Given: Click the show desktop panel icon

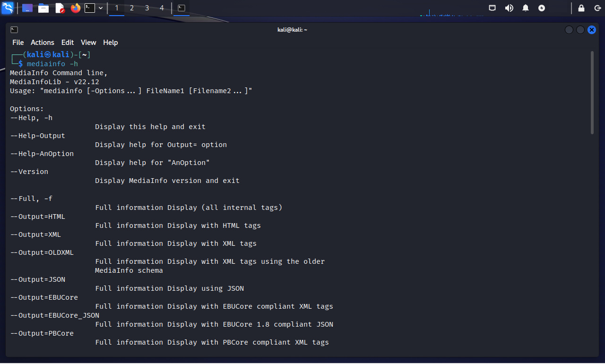Looking at the screenshot, I should point(27,8).
